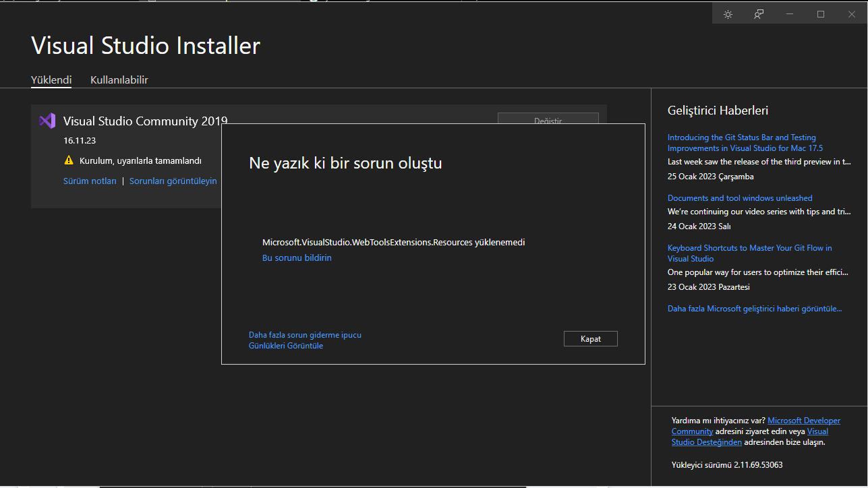The height and width of the screenshot is (488, 868).
Task: Open the Sorunları görüntüleyin link
Action: point(173,181)
